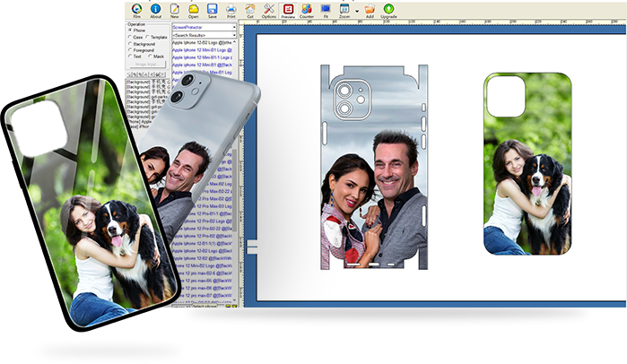Screen dimensions: 627x364
Task: Open the Counter tool
Action: coord(307,11)
